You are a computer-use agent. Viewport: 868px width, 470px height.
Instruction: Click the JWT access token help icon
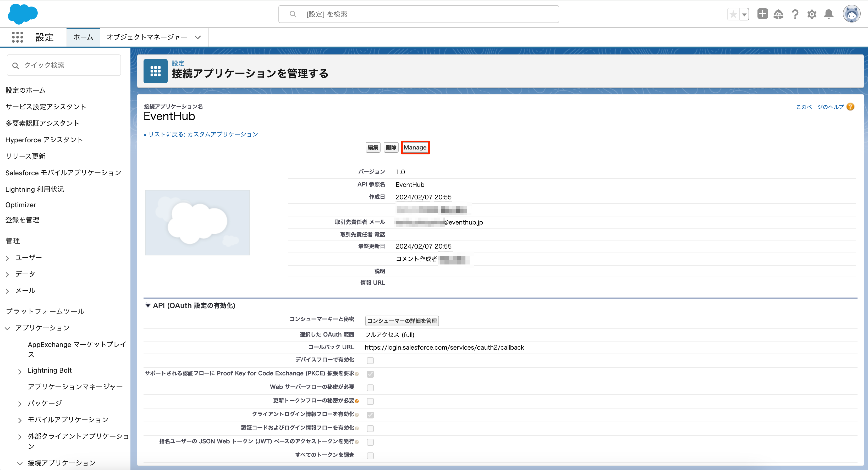tap(357, 442)
